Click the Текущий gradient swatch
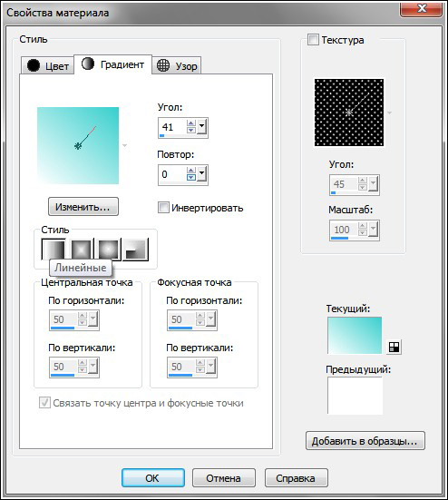This screenshot has height=500, width=448. point(355,335)
